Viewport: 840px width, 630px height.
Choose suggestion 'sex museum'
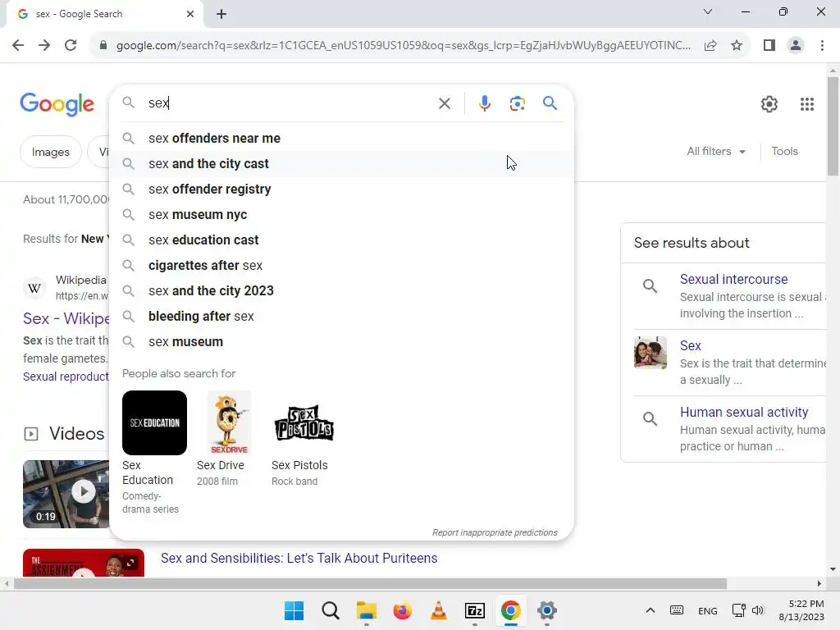pyautogui.click(x=341, y=342)
